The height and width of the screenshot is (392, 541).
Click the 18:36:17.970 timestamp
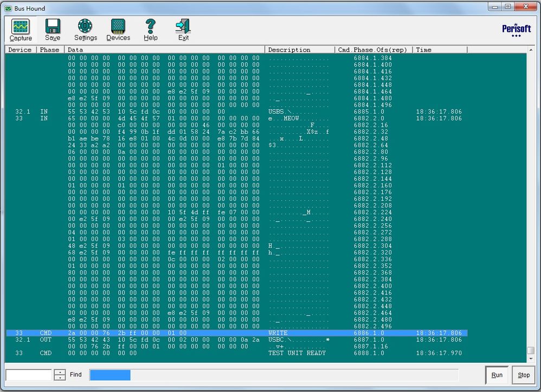(x=439, y=353)
